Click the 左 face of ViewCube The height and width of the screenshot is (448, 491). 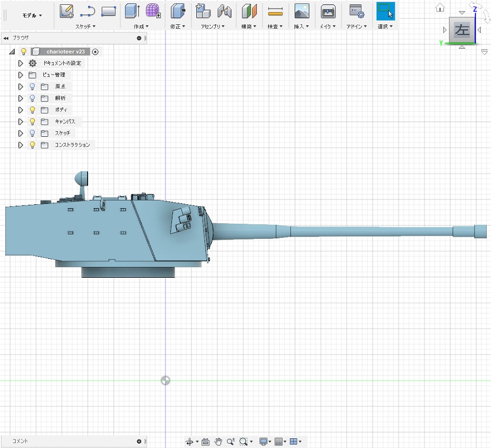(x=461, y=30)
